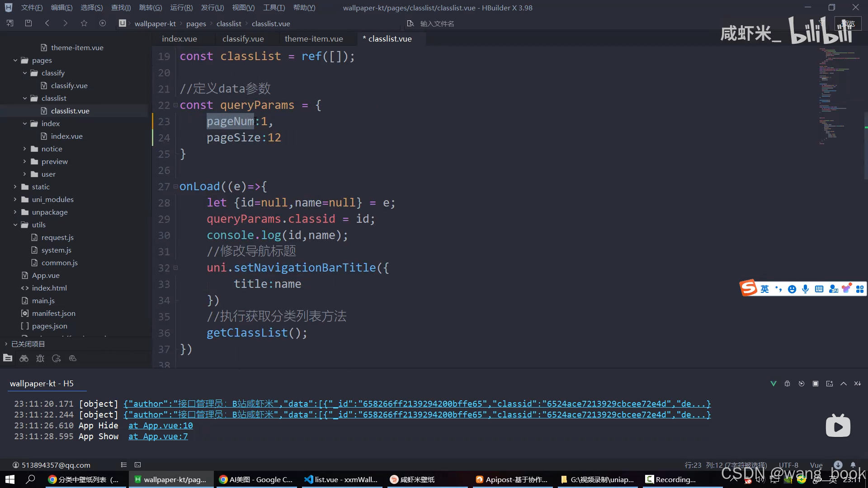
Task: Collapse the console panel with up chevron
Action: 844,384
